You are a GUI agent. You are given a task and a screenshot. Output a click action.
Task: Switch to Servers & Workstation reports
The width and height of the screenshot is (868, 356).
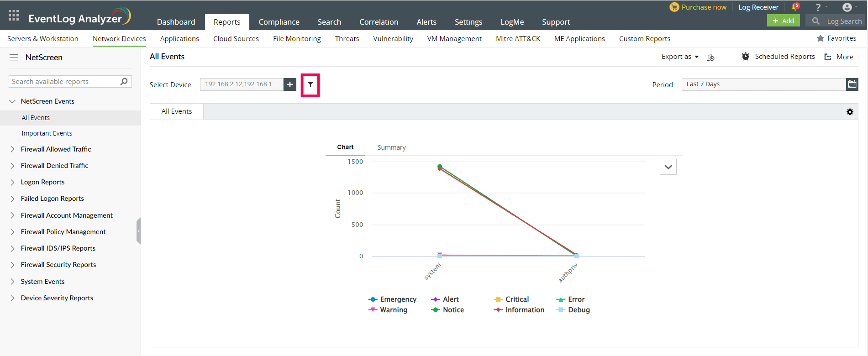tap(43, 39)
